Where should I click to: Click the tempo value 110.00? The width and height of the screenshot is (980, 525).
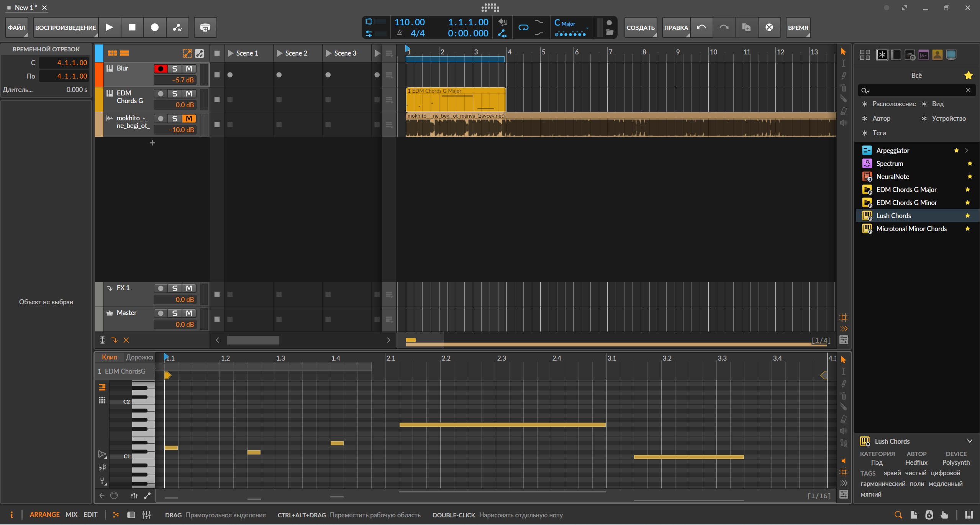(x=410, y=22)
